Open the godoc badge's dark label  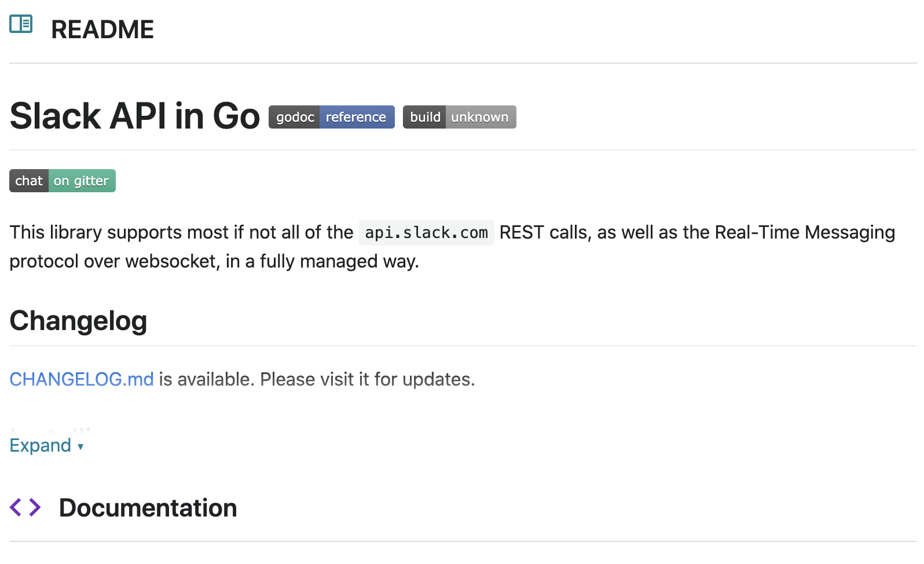tap(294, 117)
